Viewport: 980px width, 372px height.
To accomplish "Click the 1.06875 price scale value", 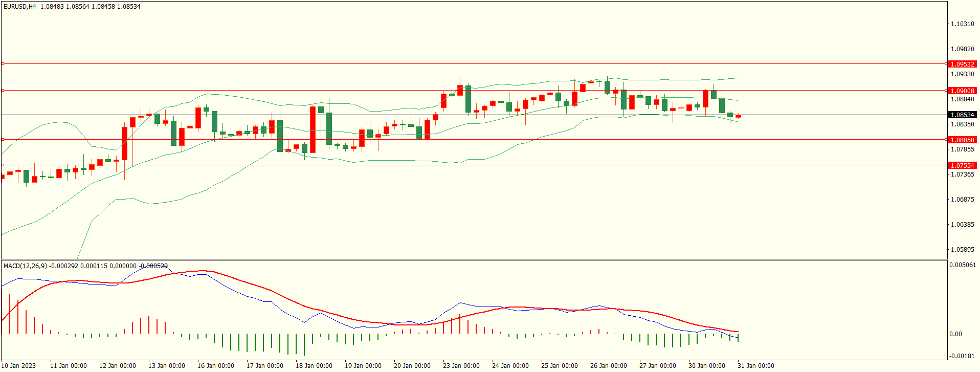I will pos(962,200).
